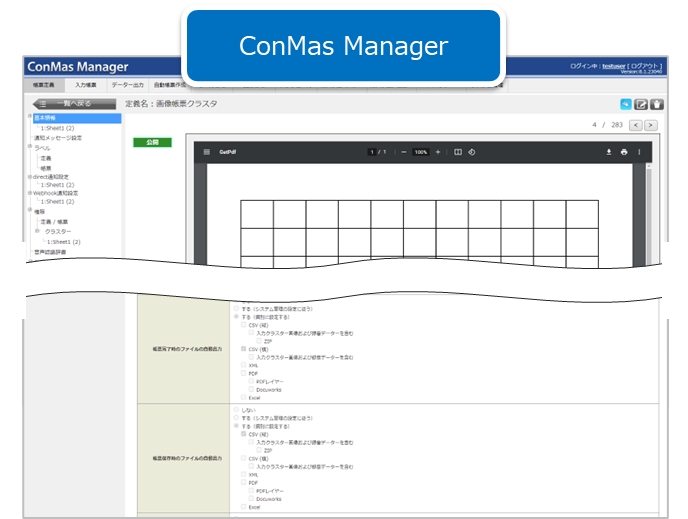688x519 pixels.
Task: Open the 自動帳票作成 tab
Action: pyautogui.click(x=169, y=85)
